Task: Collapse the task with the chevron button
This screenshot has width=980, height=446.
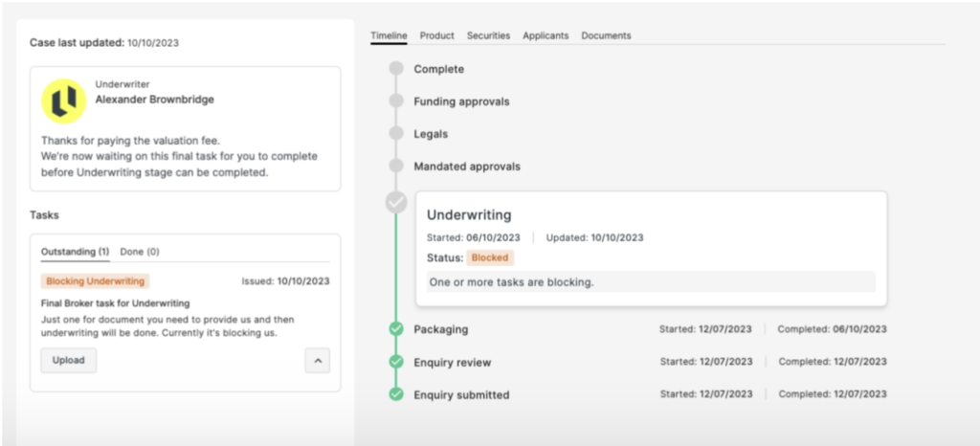Action: point(318,361)
